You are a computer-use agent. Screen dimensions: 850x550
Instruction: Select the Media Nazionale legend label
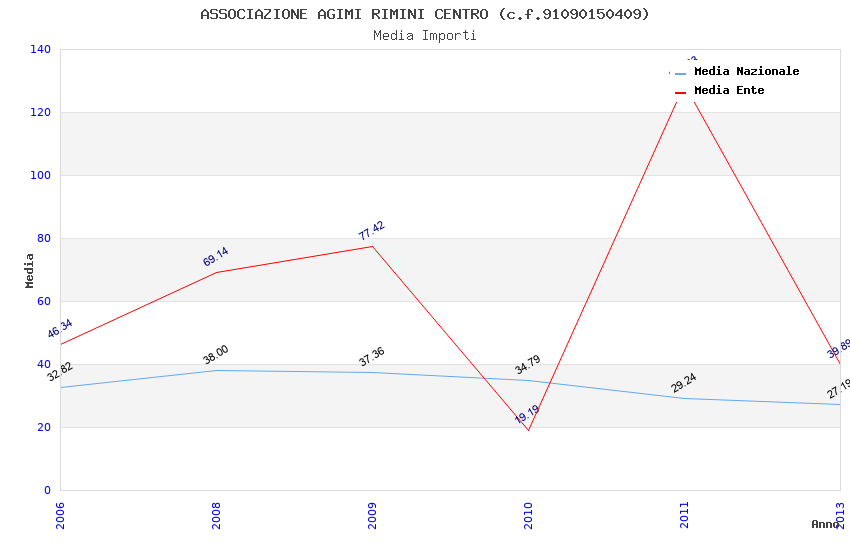(x=746, y=72)
